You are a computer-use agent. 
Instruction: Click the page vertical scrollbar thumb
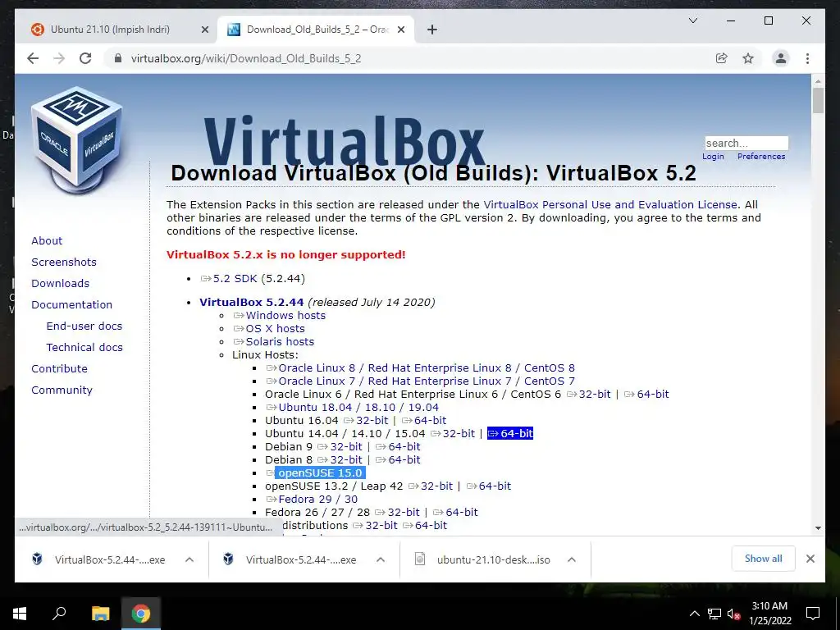[818, 100]
